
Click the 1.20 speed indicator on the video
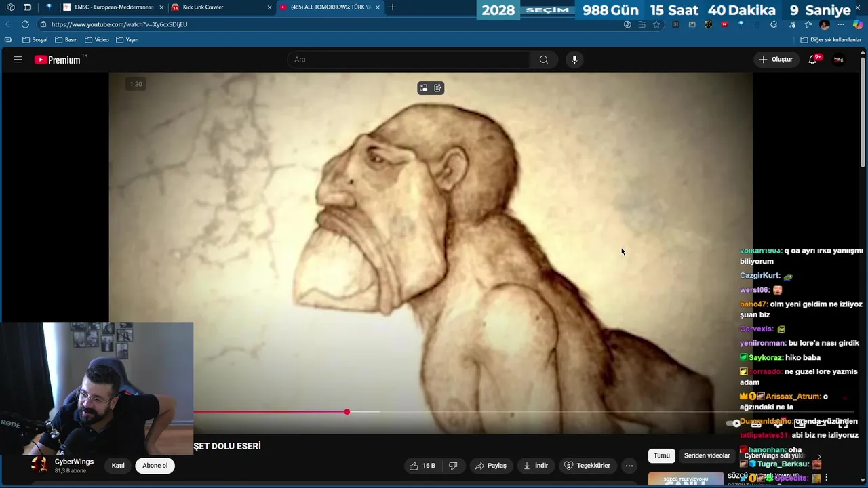coord(136,84)
